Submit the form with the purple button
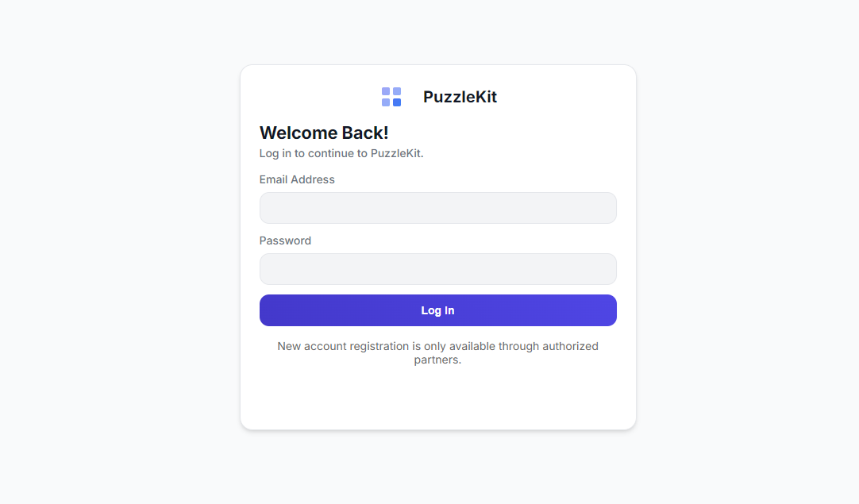The image size is (859, 504). pos(437,310)
